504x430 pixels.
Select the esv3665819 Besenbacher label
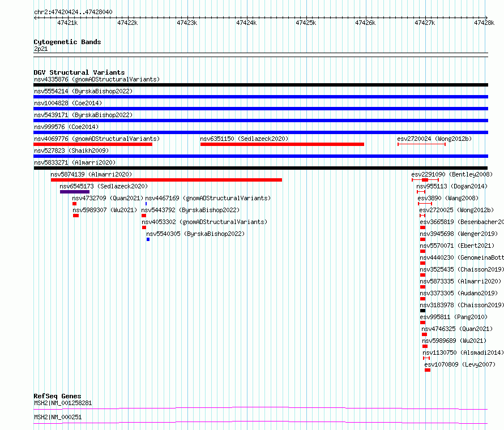coord(462,222)
